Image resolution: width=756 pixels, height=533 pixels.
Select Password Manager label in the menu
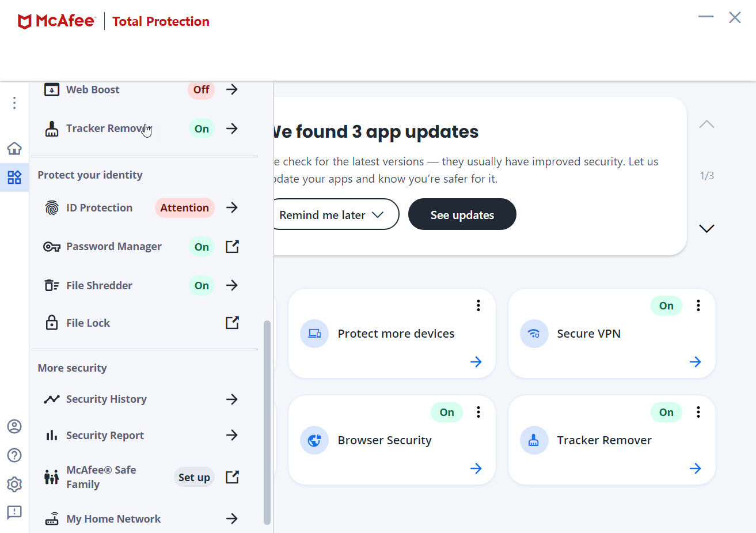click(114, 247)
